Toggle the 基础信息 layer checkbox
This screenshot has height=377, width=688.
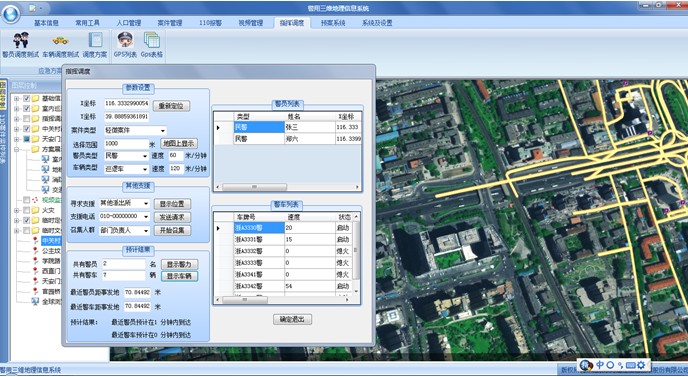pos(27,98)
